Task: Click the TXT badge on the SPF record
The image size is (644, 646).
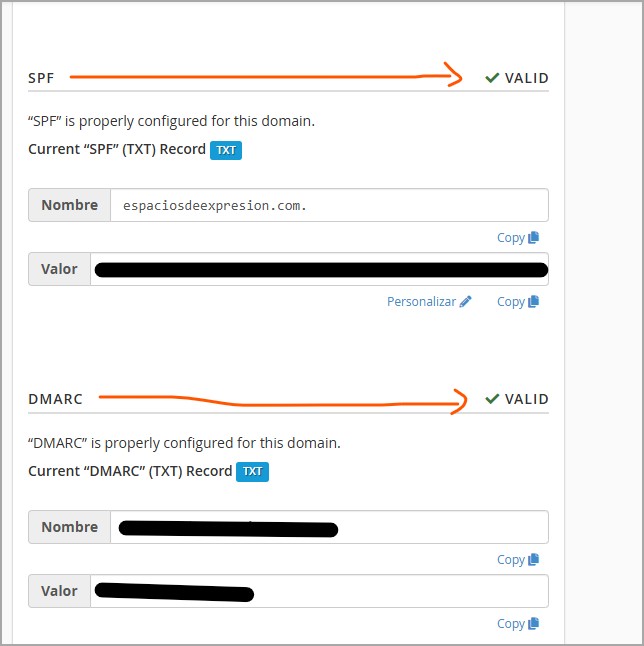Action: [x=226, y=150]
